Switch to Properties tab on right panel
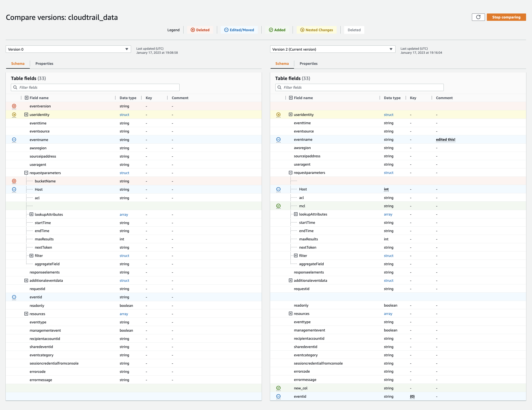The width and height of the screenshot is (532, 410). (309, 63)
